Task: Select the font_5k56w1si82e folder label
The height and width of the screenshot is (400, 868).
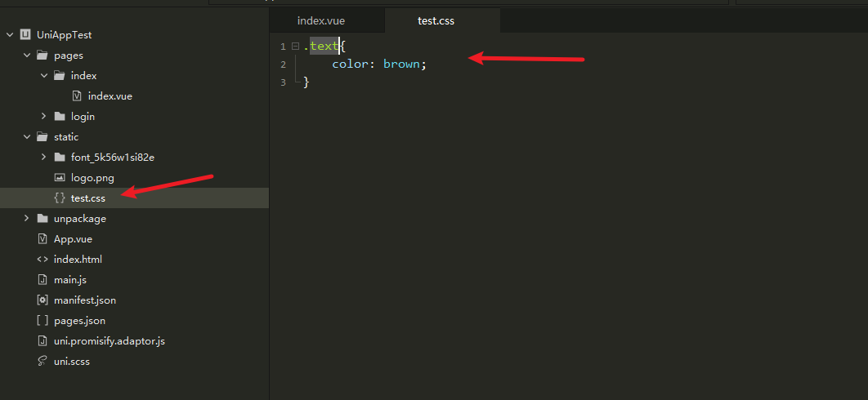Action: [x=112, y=157]
